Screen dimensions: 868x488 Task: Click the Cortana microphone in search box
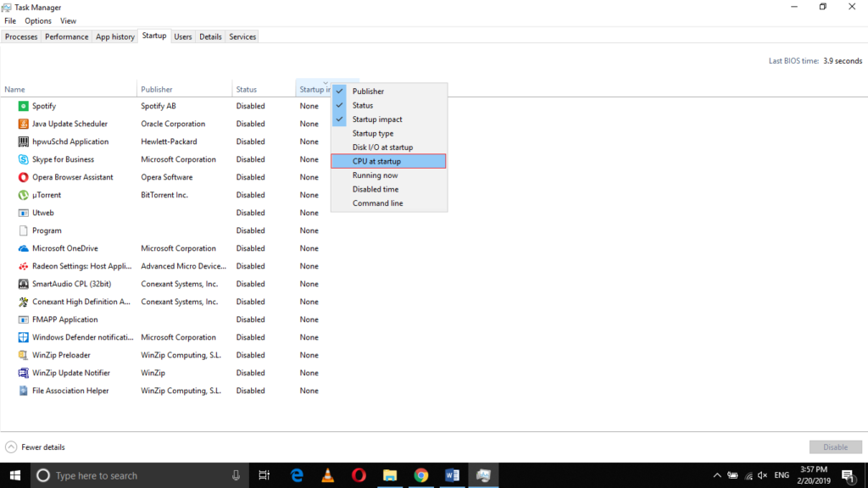[236, 475]
